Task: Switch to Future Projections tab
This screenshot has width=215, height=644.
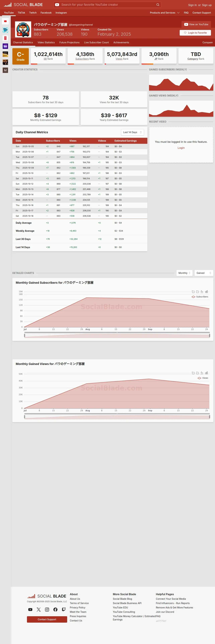Action: [x=69, y=42]
